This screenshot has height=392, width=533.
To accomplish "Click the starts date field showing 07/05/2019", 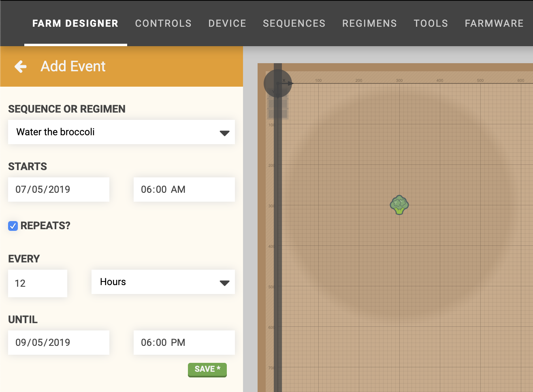I will [58, 189].
